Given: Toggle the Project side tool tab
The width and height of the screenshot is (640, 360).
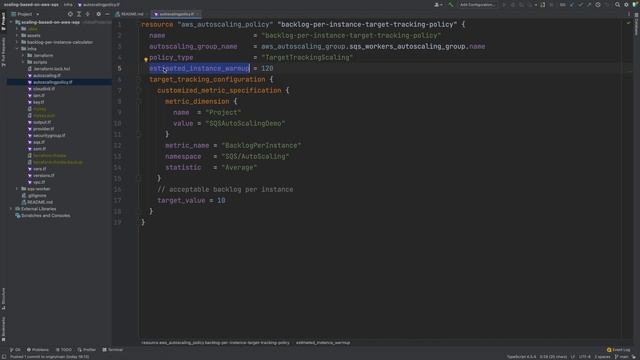Looking at the screenshot, I should (x=4, y=21).
